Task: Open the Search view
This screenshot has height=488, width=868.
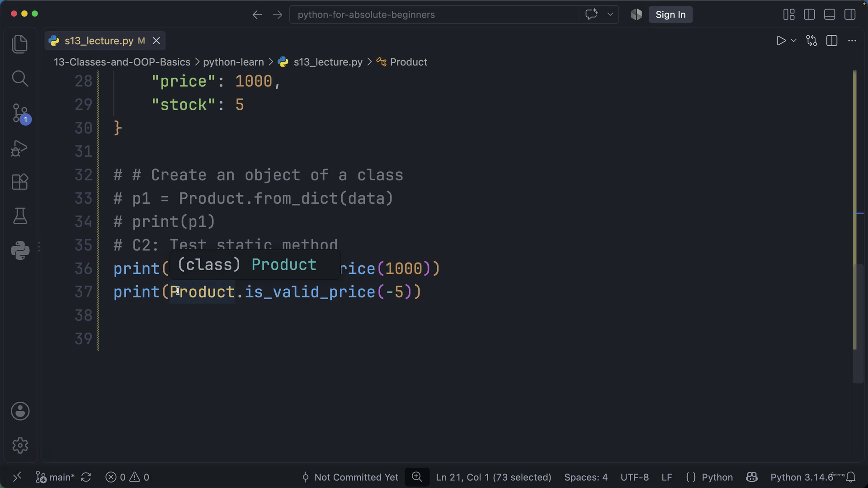Action: (20, 79)
